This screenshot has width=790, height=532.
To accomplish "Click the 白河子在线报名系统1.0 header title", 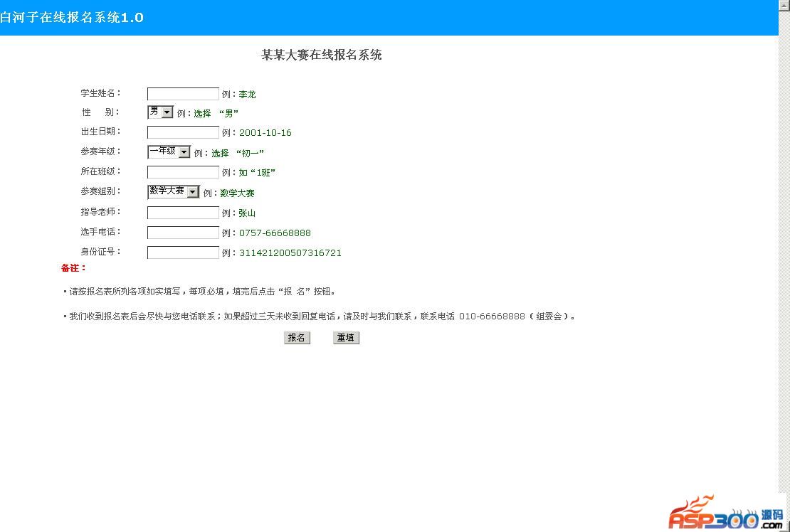I will [72, 18].
